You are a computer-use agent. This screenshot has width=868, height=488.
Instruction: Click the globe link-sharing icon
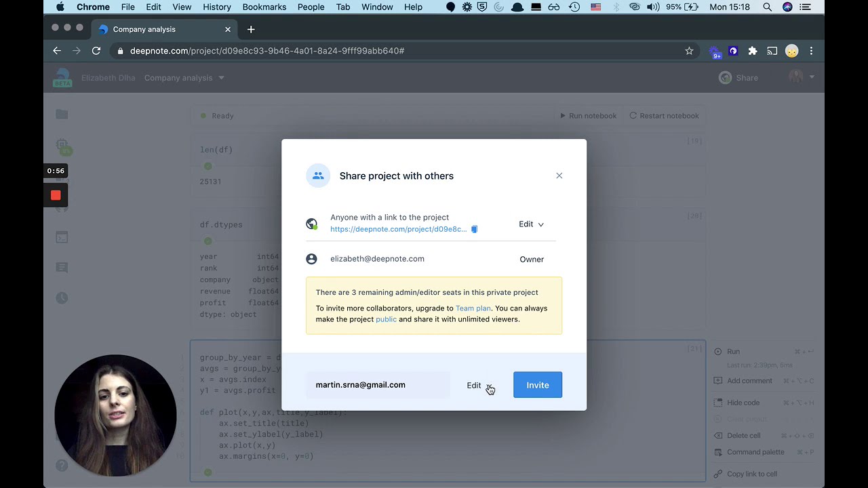click(312, 224)
